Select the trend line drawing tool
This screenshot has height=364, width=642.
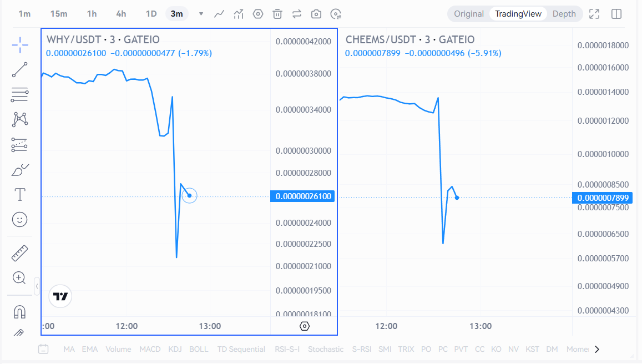20,69
